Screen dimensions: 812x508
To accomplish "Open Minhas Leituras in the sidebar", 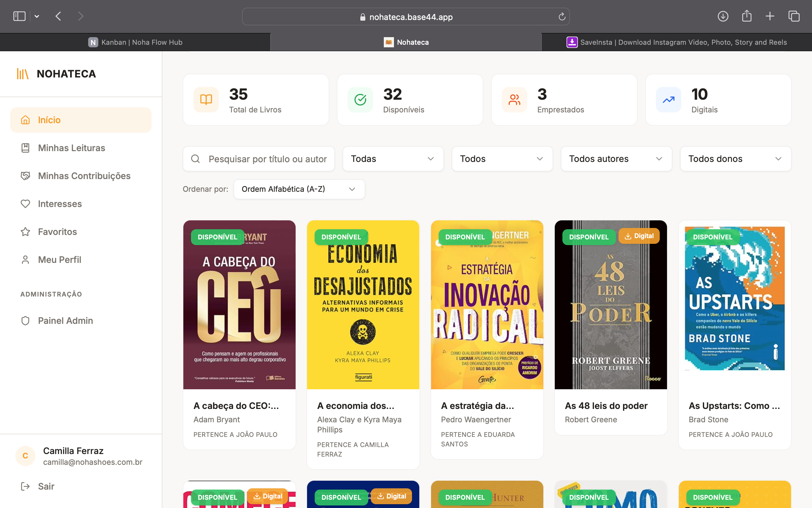I will pyautogui.click(x=81, y=148).
